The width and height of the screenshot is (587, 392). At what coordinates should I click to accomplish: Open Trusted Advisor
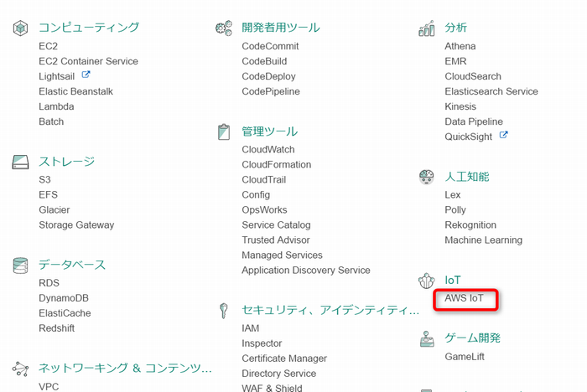click(276, 240)
